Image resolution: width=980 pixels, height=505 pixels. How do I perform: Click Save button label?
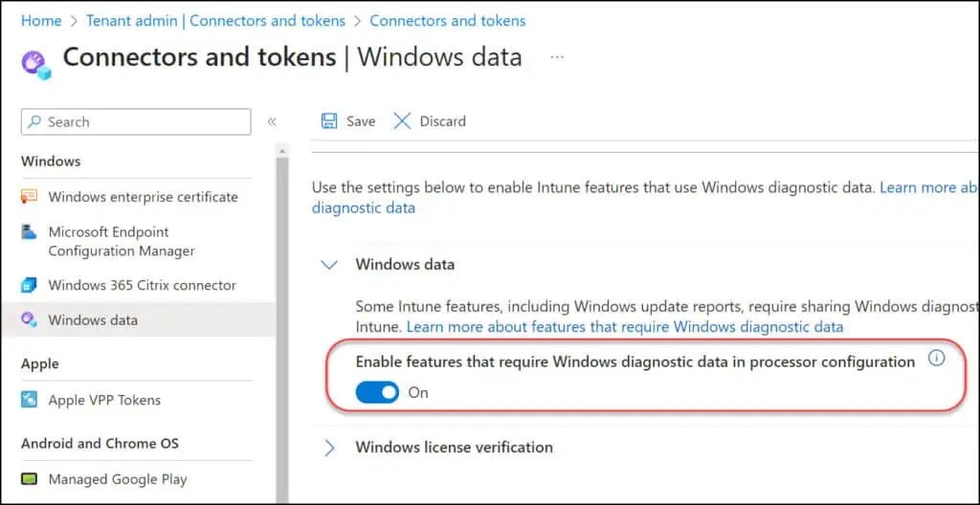click(x=361, y=121)
